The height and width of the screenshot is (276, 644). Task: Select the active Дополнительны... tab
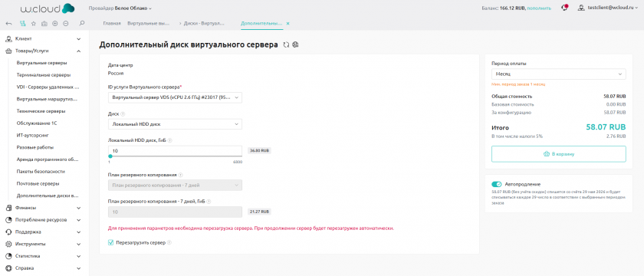tap(261, 24)
